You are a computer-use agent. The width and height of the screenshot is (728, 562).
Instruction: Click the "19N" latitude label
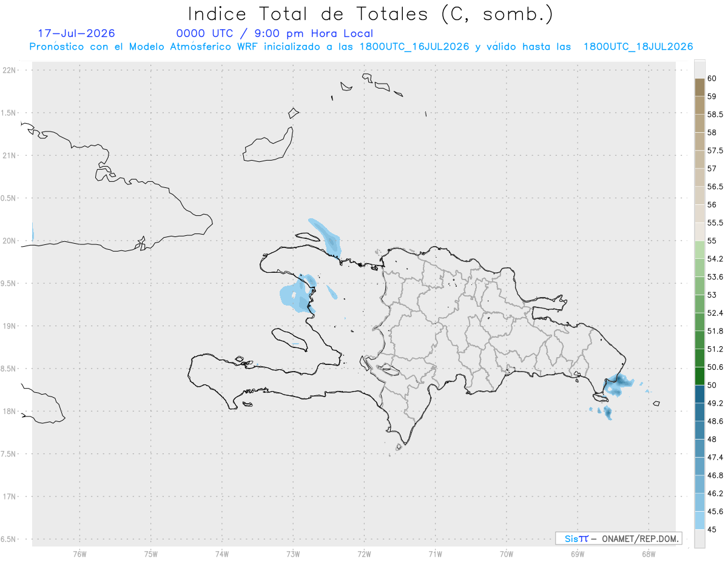point(10,326)
